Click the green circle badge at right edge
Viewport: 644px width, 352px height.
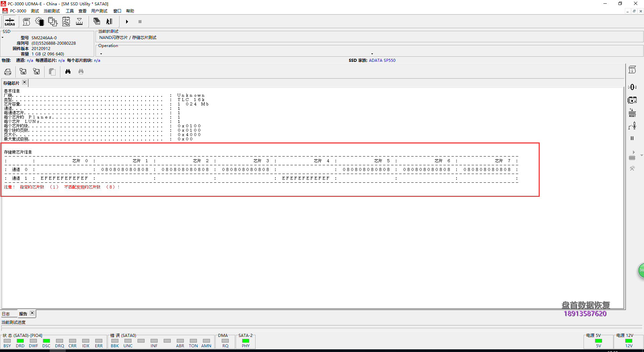[x=641, y=270]
